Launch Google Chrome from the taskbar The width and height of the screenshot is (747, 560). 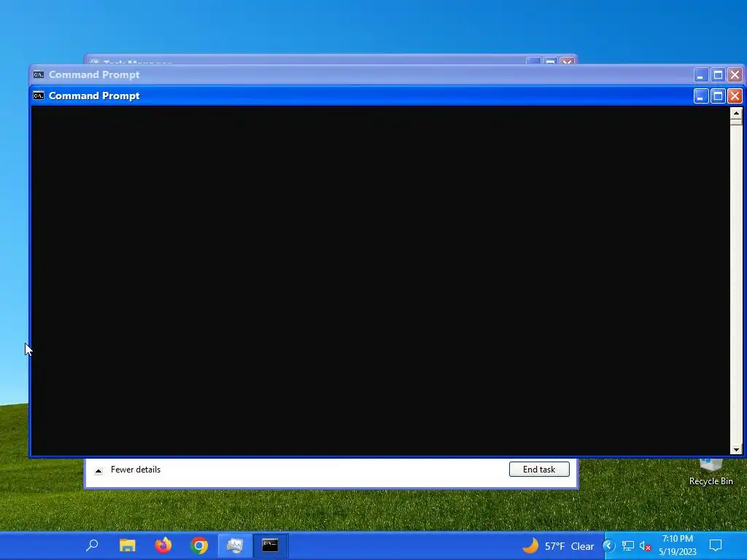pyautogui.click(x=199, y=545)
